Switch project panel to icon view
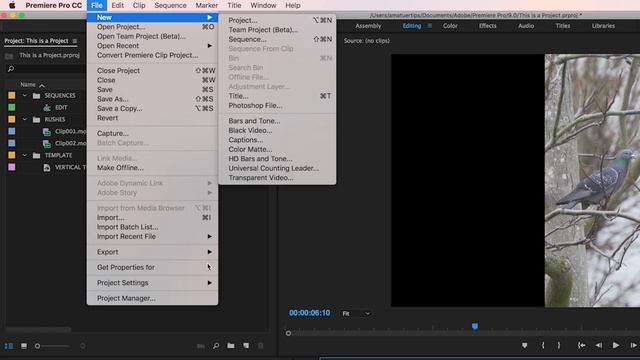 (24, 346)
